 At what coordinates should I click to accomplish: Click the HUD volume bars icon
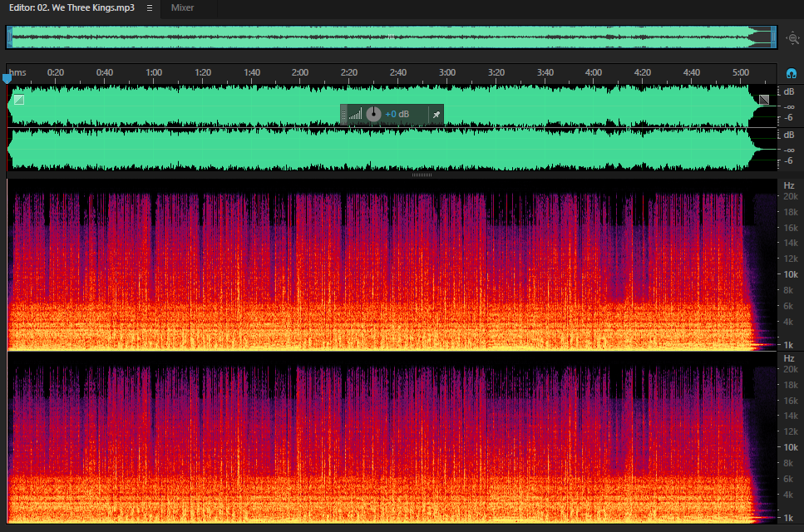(355, 114)
